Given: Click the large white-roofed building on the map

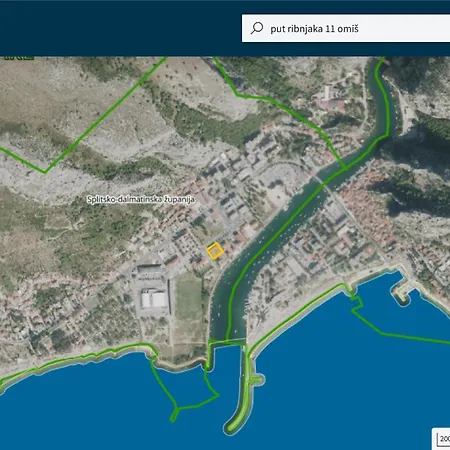Looking at the screenshot, I should [153, 299].
